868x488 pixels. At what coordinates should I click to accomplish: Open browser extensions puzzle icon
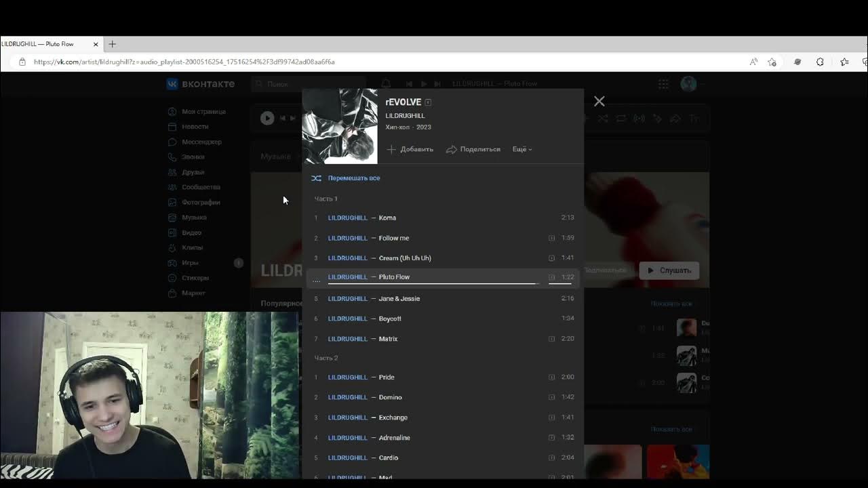pos(820,62)
